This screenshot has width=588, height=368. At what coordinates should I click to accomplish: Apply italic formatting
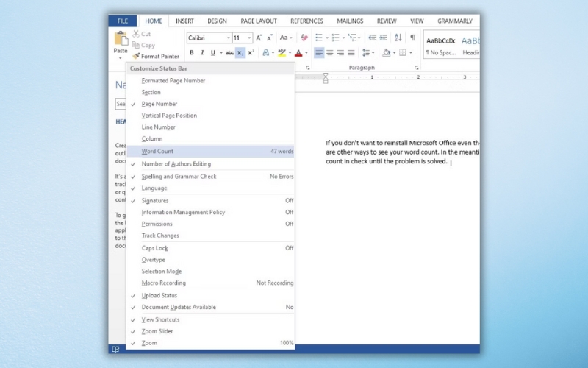(x=202, y=52)
